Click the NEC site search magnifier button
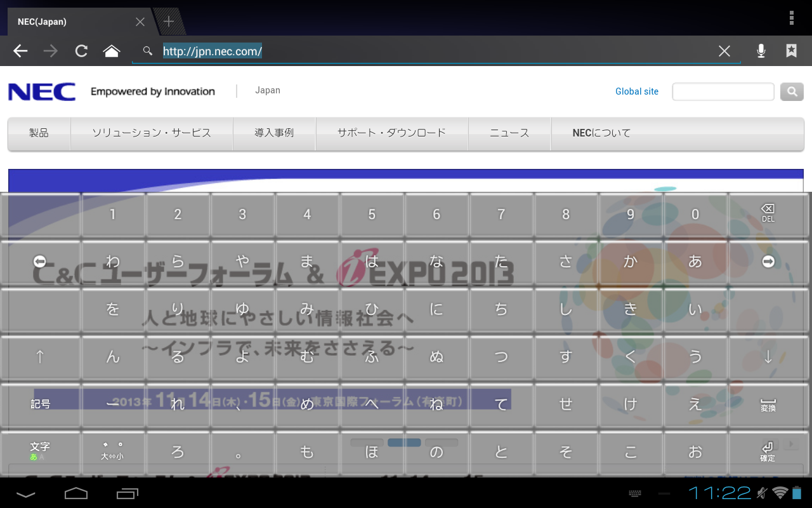This screenshot has height=508, width=812. point(792,91)
